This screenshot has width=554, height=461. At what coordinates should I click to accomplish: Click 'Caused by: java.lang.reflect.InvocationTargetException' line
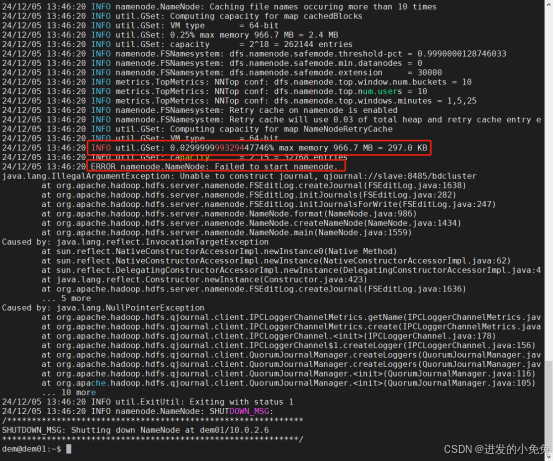(135, 242)
